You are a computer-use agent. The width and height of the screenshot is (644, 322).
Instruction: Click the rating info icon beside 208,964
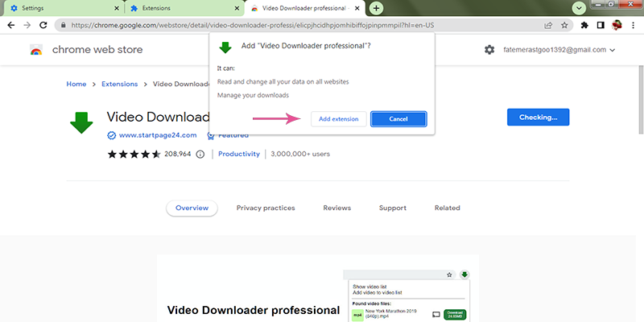tap(203, 154)
